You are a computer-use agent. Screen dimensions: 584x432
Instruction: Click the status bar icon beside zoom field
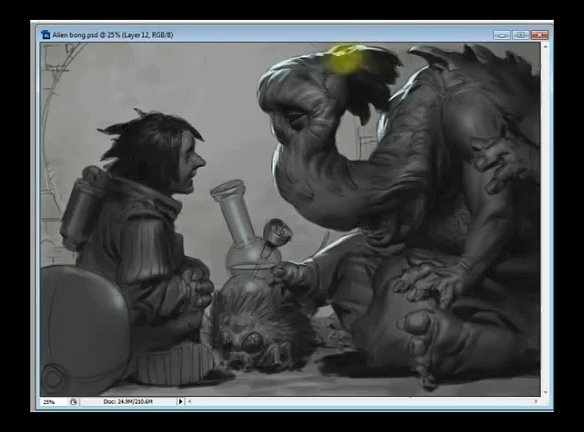pyautogui.click(x=73, y=401)
